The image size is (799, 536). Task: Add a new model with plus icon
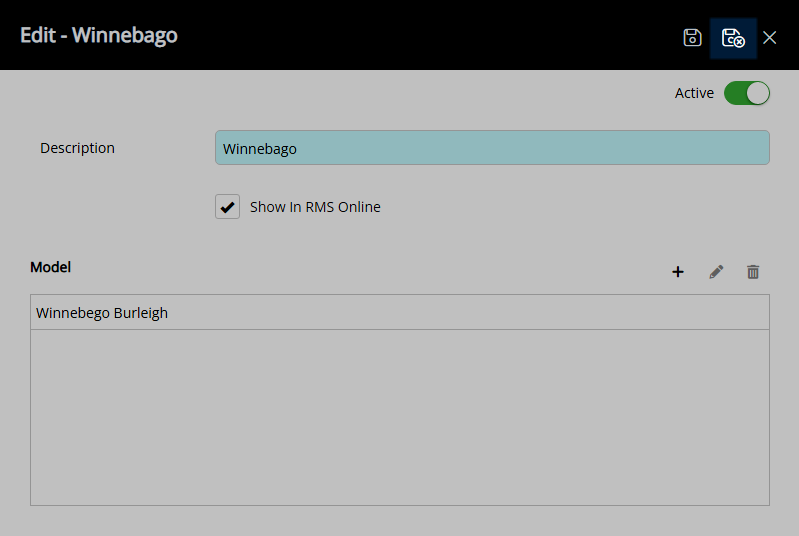(x=678, y=272)
